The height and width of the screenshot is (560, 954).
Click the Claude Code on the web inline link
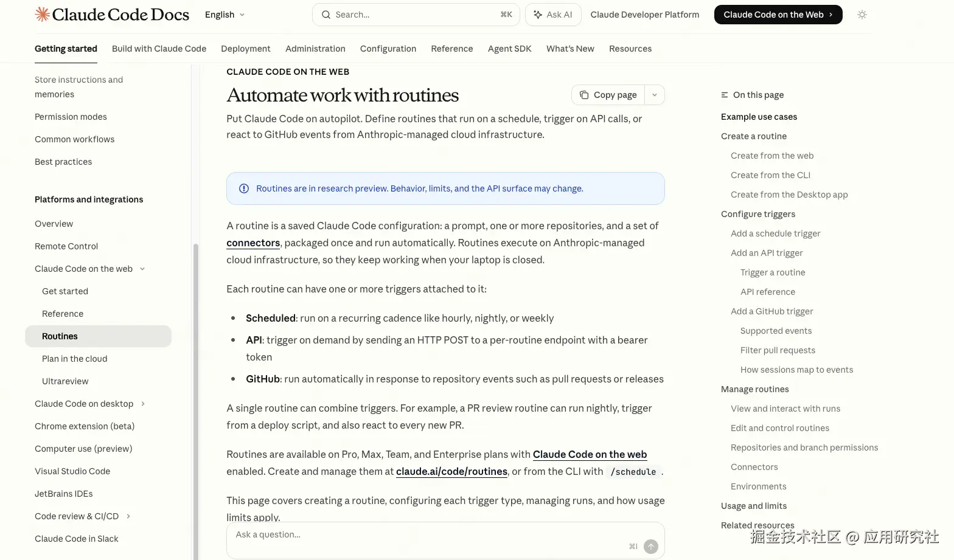coord(590,454)
